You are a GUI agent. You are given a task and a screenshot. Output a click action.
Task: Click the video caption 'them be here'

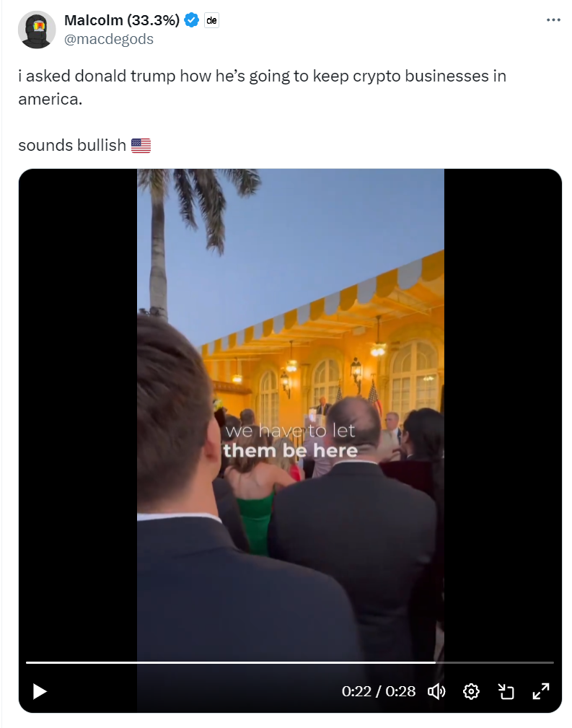[290, 450]
